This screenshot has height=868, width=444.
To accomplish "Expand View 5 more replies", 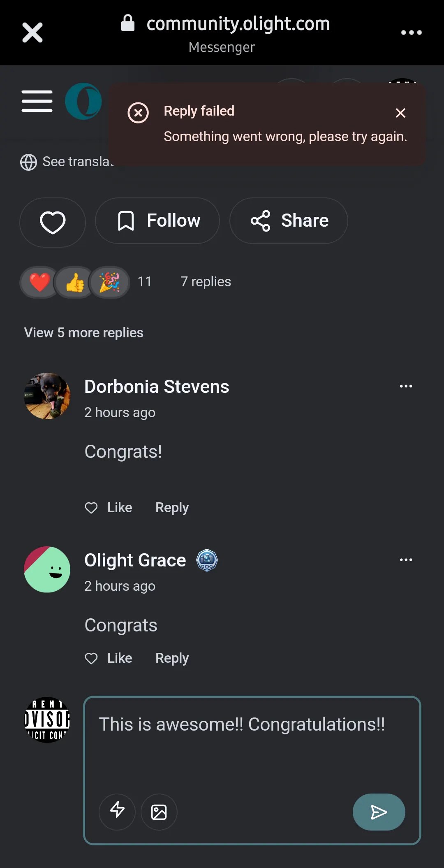I will point(84,333).
